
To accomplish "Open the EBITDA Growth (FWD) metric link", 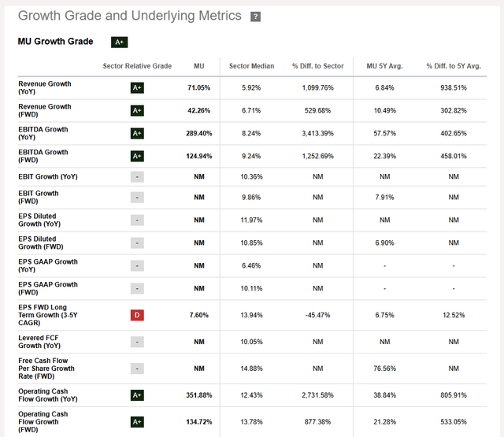I will pyautogui.click(x=43, y=156).
